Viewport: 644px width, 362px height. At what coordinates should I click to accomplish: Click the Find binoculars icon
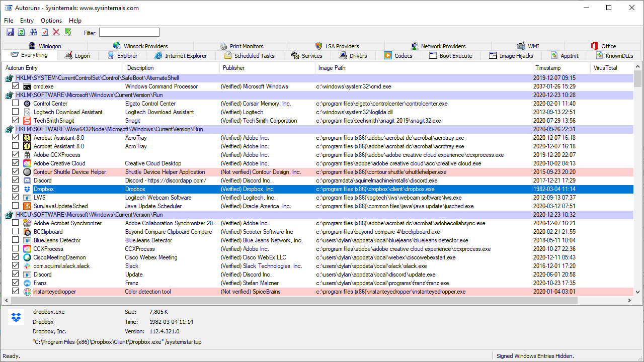pyautogui.click(x=33, y=32)
